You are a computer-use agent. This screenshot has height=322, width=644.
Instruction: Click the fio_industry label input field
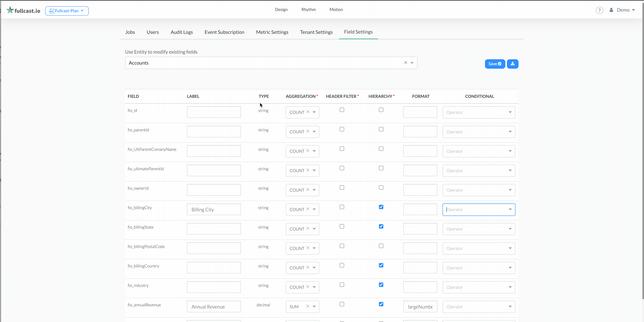coord(214,287)
